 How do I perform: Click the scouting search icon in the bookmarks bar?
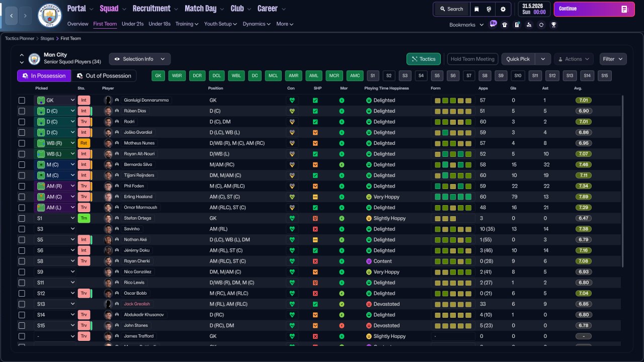click(x=529, y=25)
